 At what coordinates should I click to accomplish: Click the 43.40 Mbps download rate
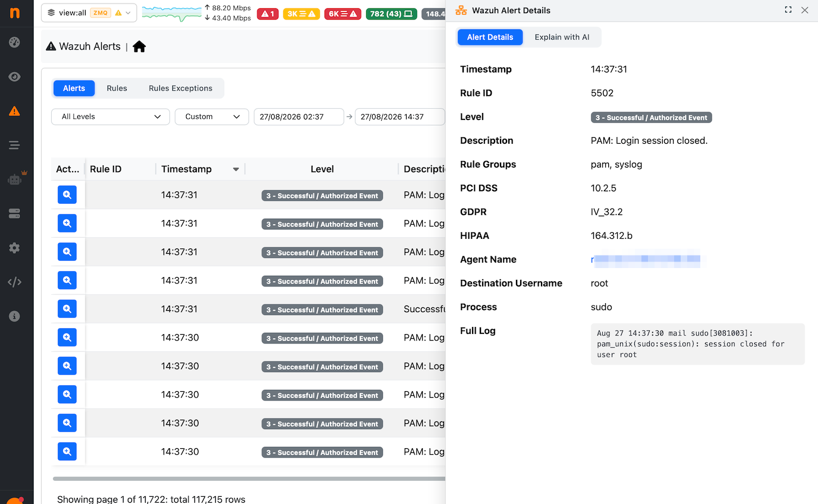point(227,18)
